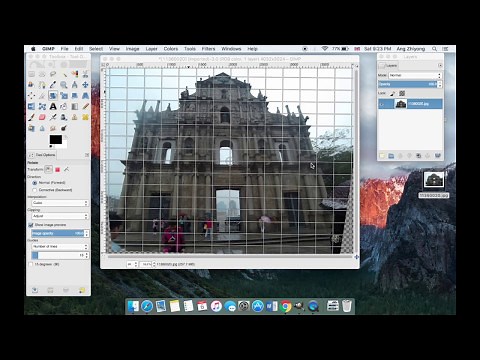
Task: Create a new layer in Layers panel
Action: 382,156
